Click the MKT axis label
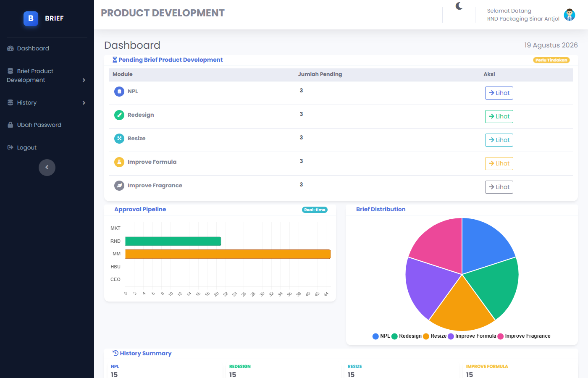Image resolution: width=588 pixels, height=378 pixels. point(115,228)
